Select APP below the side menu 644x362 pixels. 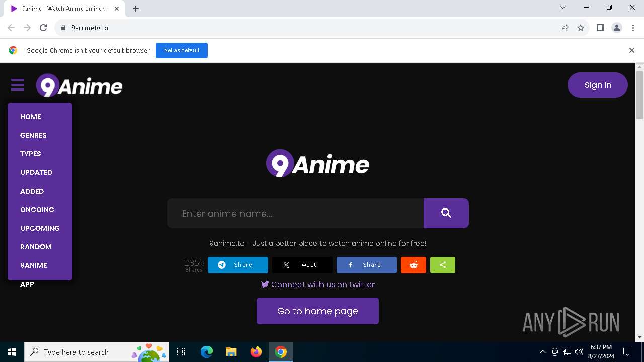(27, 284)
